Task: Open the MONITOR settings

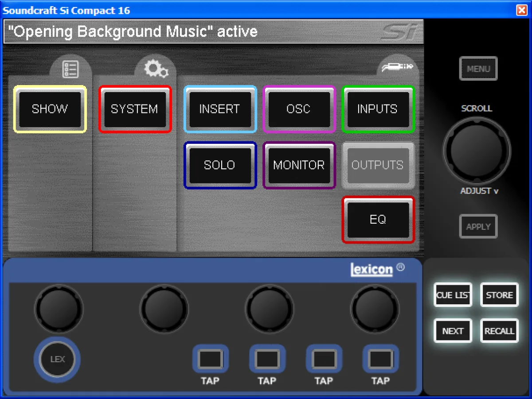Action: coord(298,165)
